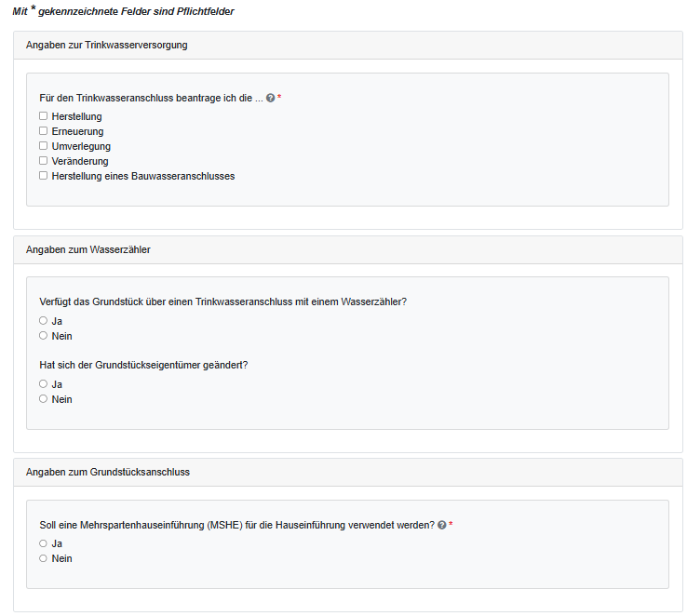
Task: Collapse the Angaben zur Trinkwasserversorgung panel header
Action: (x=107, y=45)
